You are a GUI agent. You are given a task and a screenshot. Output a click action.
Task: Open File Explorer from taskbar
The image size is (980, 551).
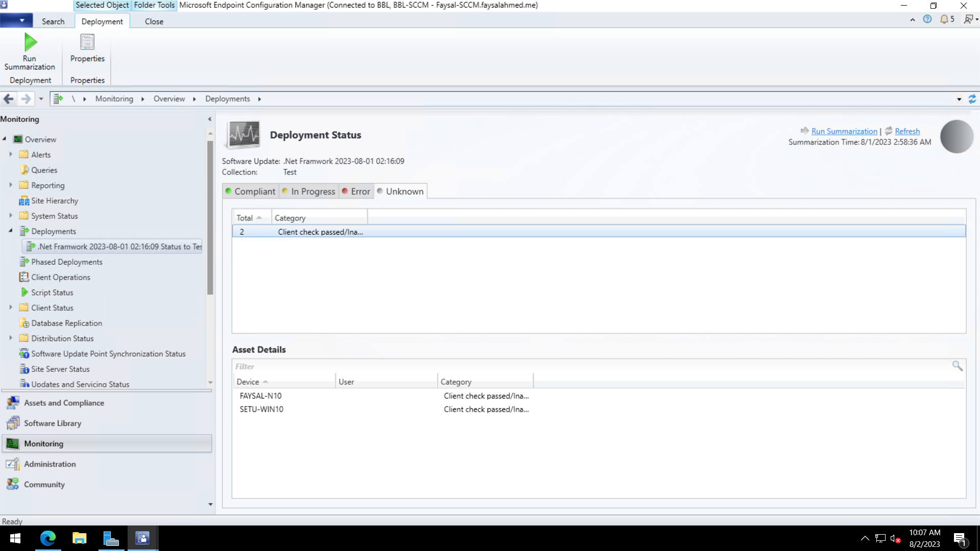pos(79,538)
